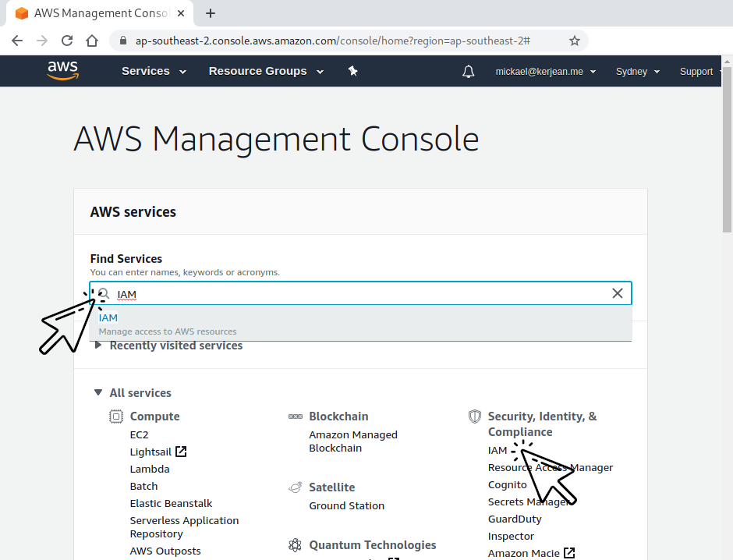Click the Compute category heading

tap(154, 416)
